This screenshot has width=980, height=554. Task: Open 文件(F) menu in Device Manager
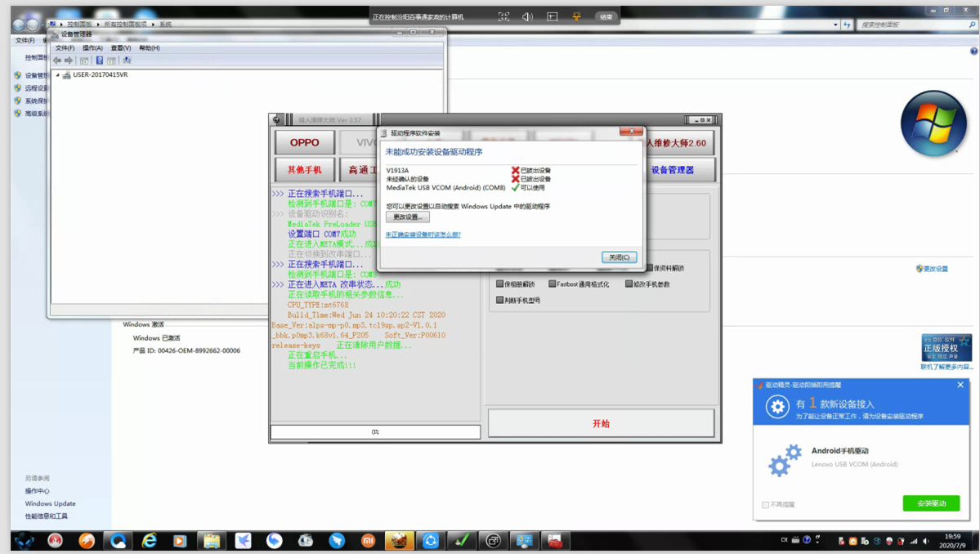[x=65, y=48]
